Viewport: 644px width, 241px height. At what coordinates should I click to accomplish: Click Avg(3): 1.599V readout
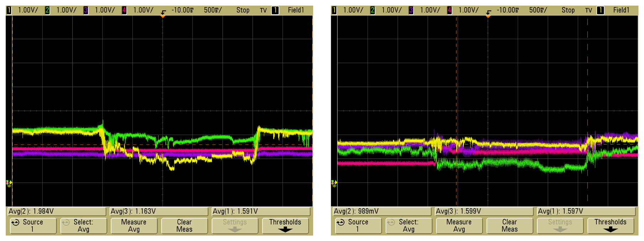click(484, 211)
